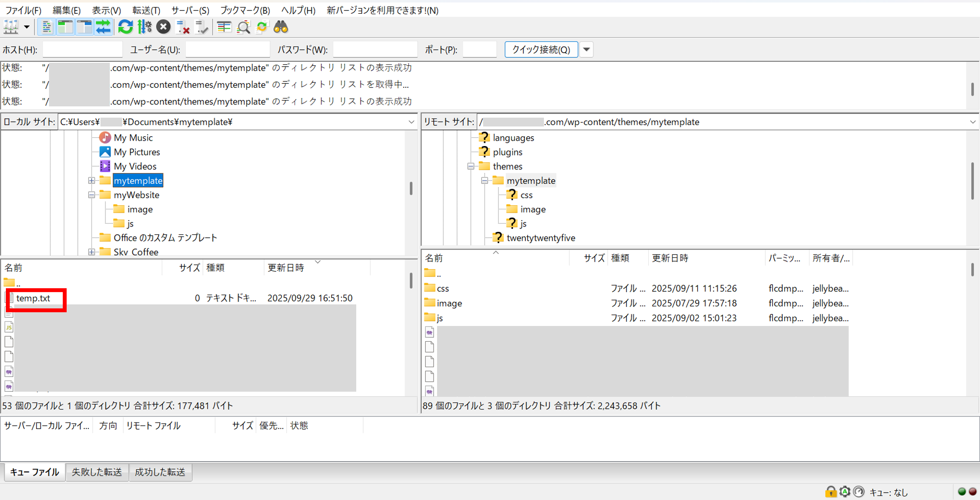The width and height of the screenshot is (980, 500).
Task: Click the process queue icon
Action: click(x=145, y=27)
